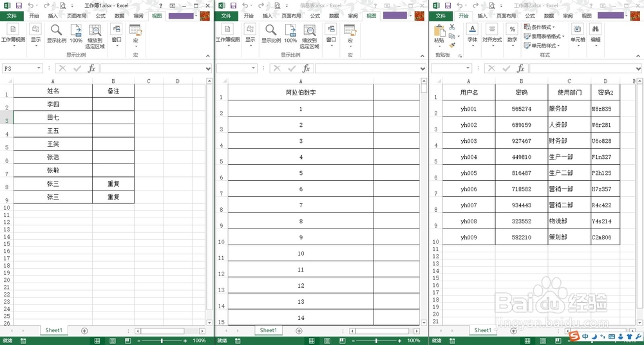Open 开始 tab in 工作簿1 window
Viewport: 644px width, 345px height.
tap(34, 16)
